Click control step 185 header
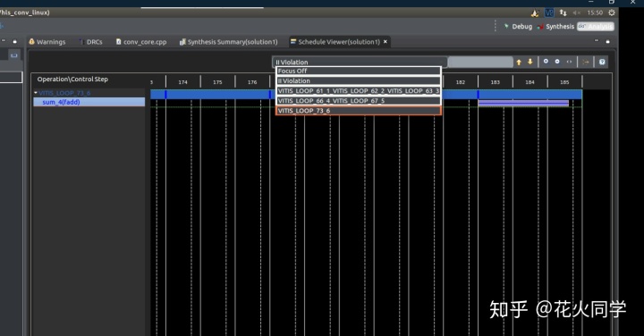The image size is (644, 336). 564,82
